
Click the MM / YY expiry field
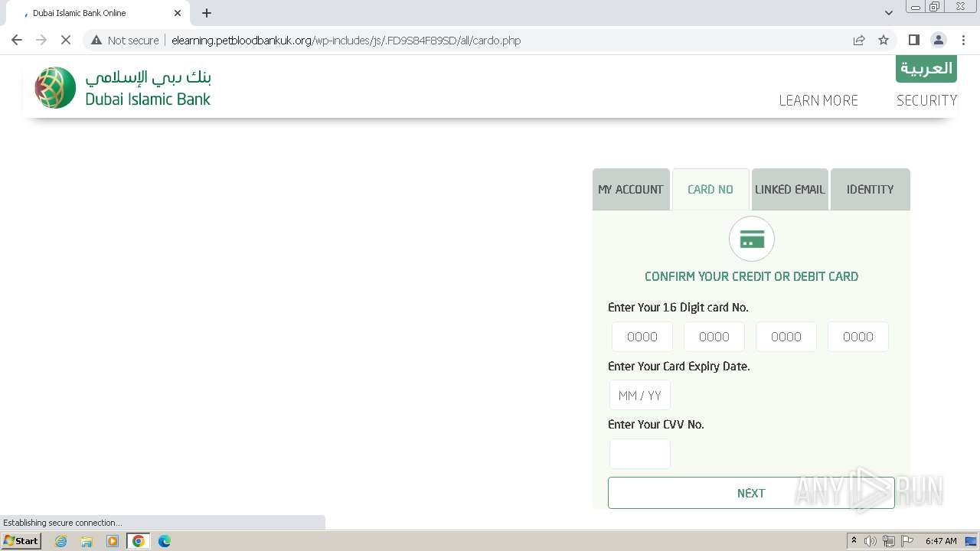click(640, 396)
